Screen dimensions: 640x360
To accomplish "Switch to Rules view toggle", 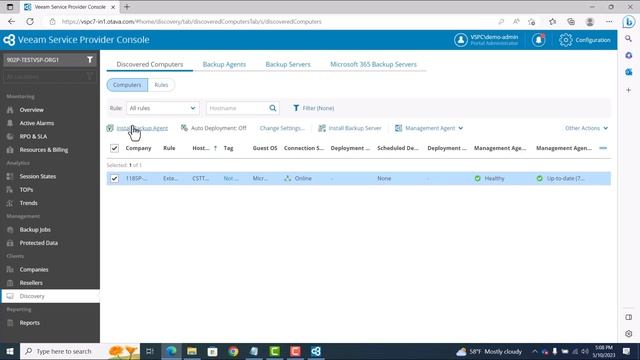I will point(161,85).
